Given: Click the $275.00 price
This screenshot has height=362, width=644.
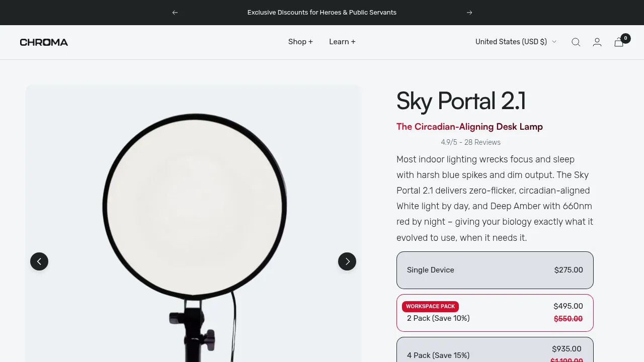Looking at the screenshot, I should (x=569, y=270).
